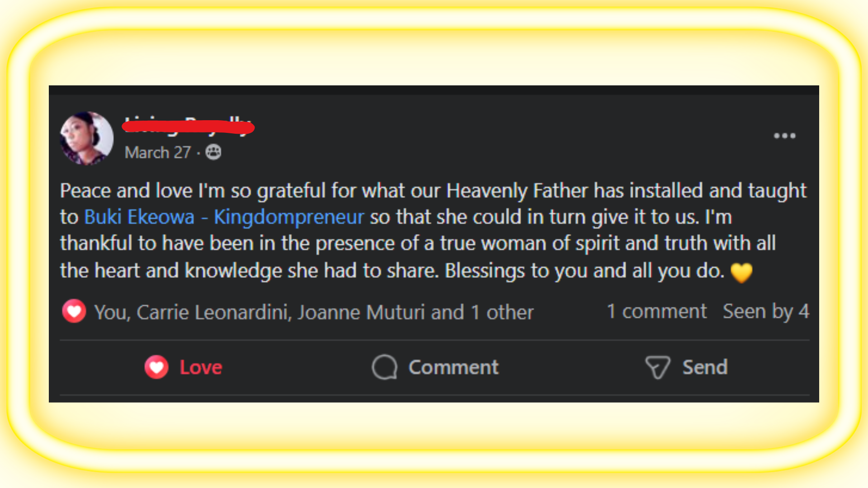Toggle the red Love heart icon
868x488 pixels.
(x=156, y=367)
